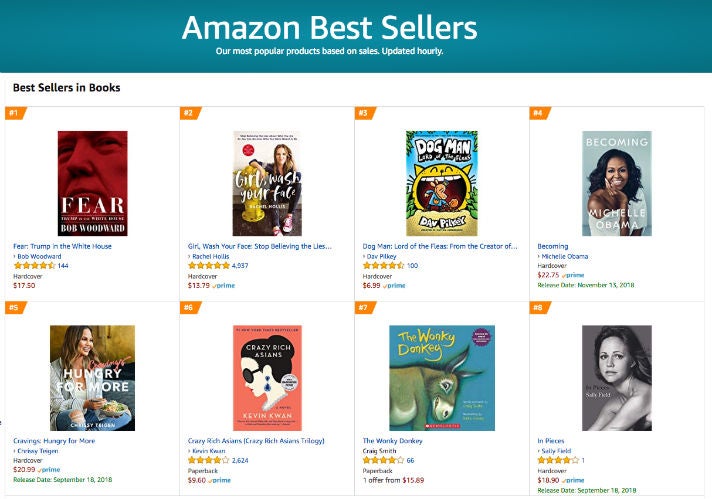Screen dimensions: 712x499
Task: Open The Wonky Donkey title link
Action: coord(395,440)
